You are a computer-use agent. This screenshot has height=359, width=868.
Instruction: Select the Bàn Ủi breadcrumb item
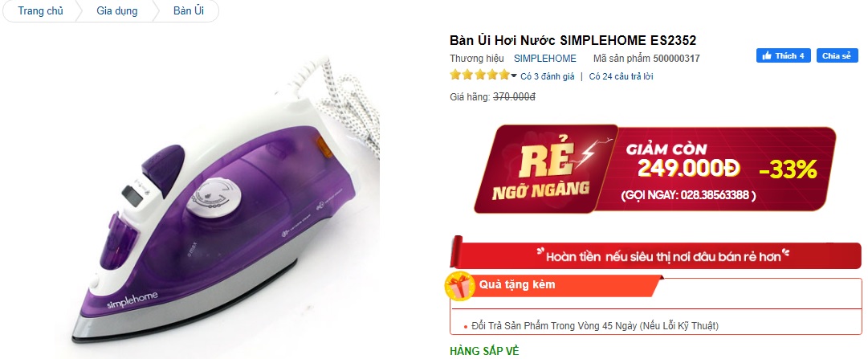click(x=188, y=11)
